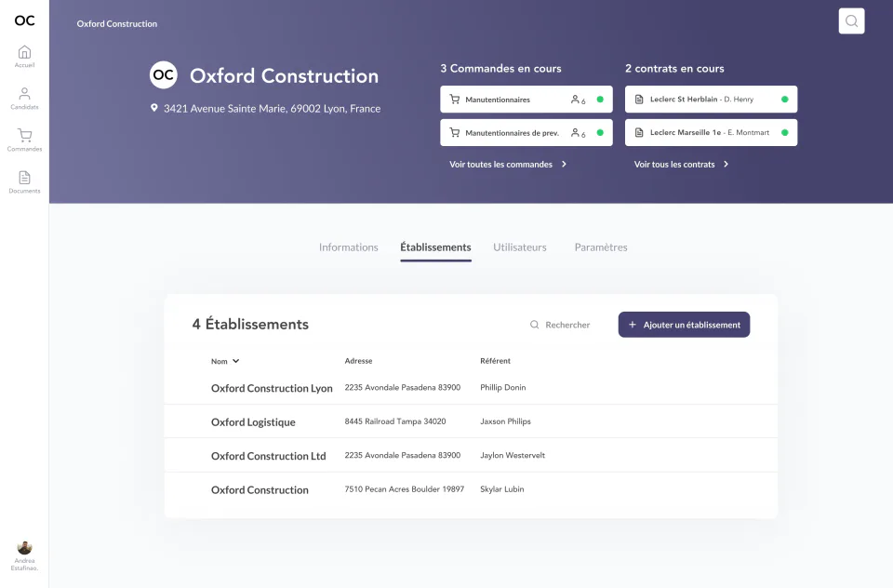Click referent Jaxson Philips

505,421
